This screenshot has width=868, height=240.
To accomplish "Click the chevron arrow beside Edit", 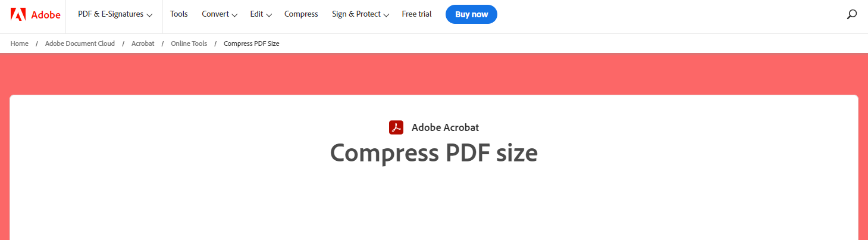I will pyautogui.click(x=269, y=15).
